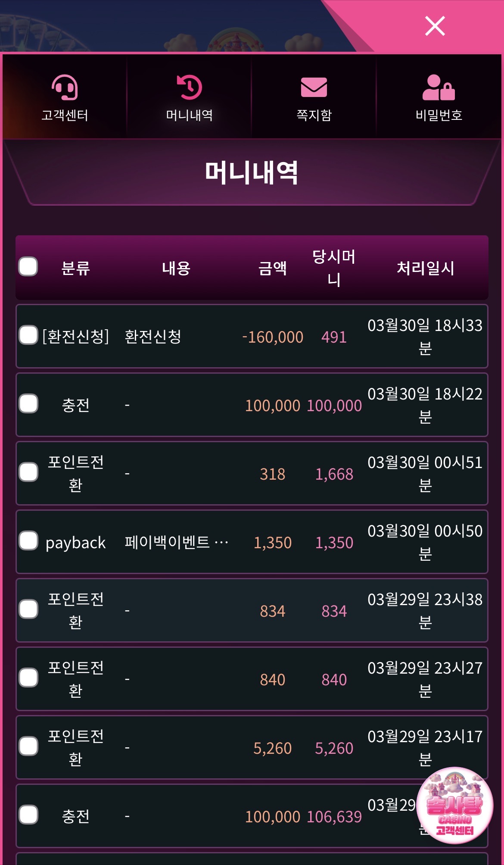Check the 03월30일 18시22분 충전 row checkbox
The image size is (504, 865).
click(x=28, y=404)
